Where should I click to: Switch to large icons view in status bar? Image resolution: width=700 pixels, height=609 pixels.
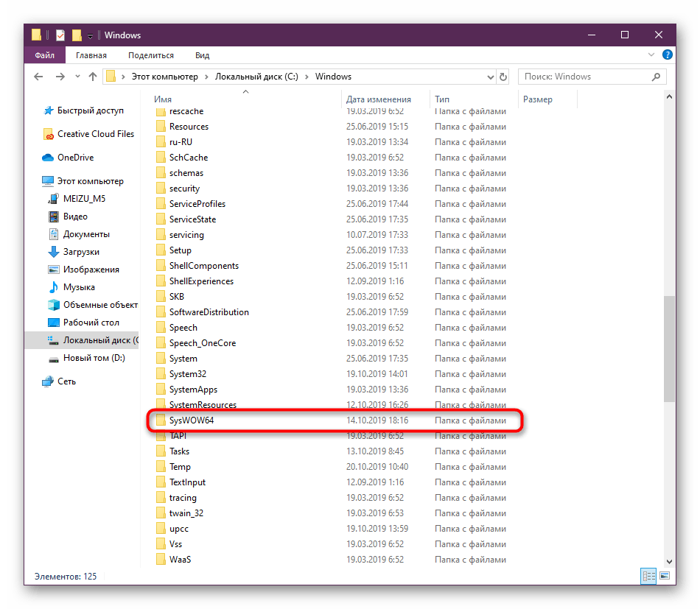(664, 576)
